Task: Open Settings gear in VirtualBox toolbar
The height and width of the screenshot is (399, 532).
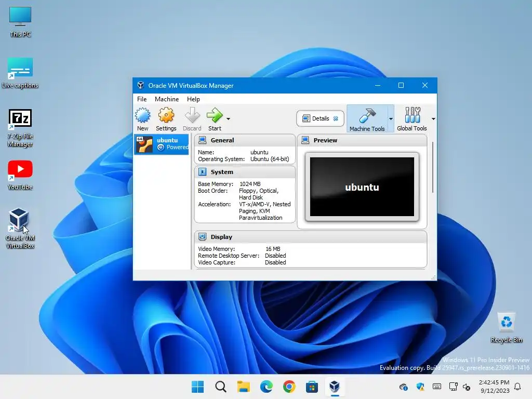Action: [166, 115]
